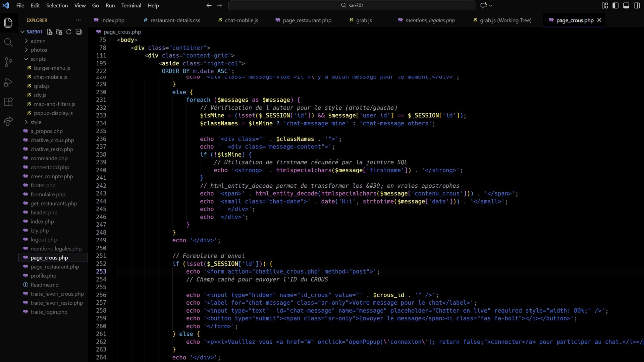This screenshot has width=644, height=362.
Task: Open the File menu
Action: pyautogui.click(x=20, y=5)
